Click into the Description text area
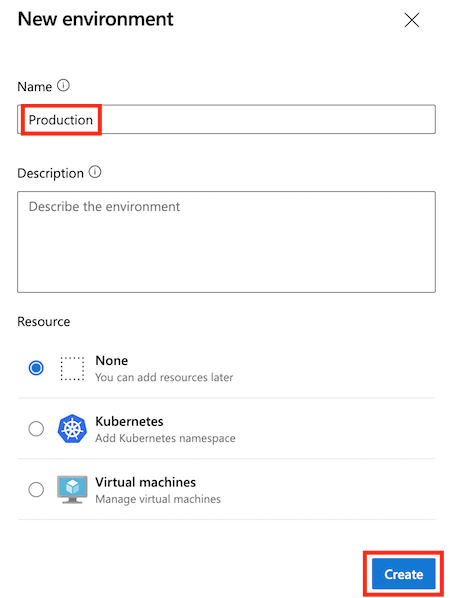450x598 pixels. click(226, 242)
